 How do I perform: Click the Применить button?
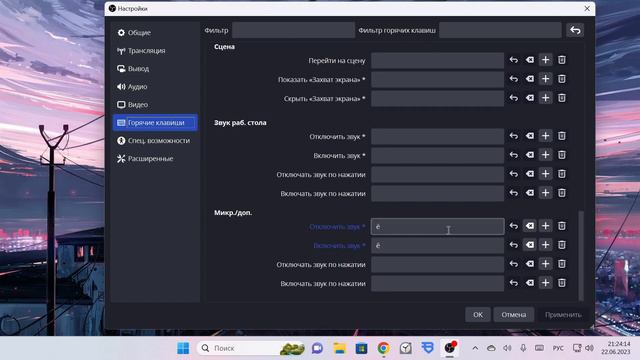(x=563, y=315)
